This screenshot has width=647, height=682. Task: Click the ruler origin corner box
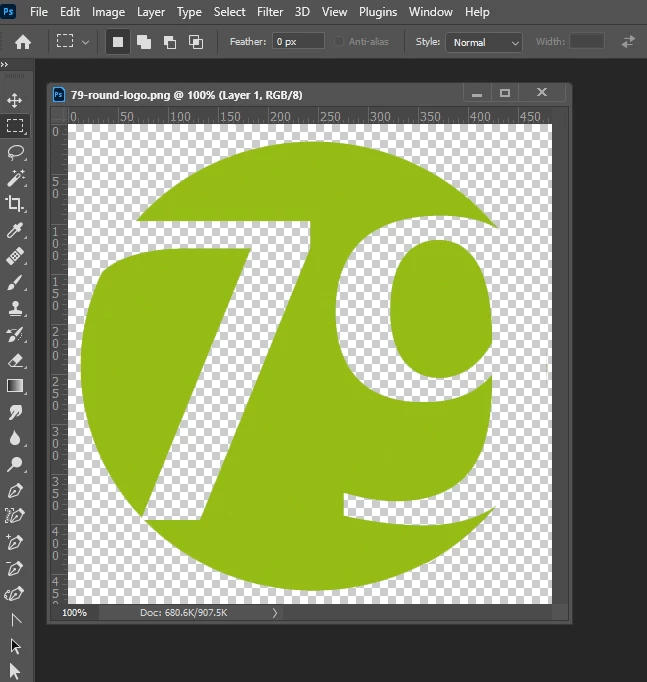(x=58, y=116)
